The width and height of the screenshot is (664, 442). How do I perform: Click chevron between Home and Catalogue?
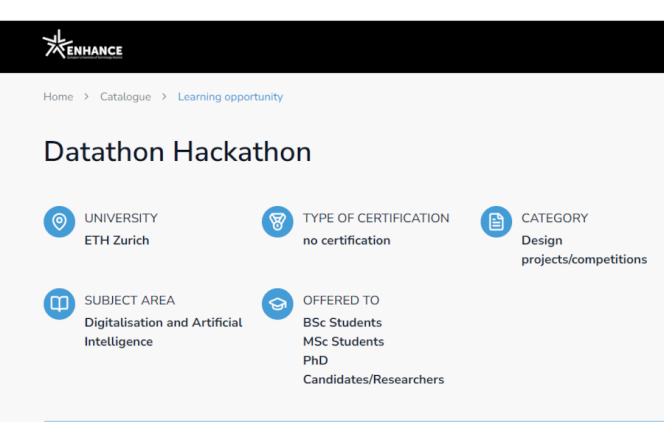87,97
